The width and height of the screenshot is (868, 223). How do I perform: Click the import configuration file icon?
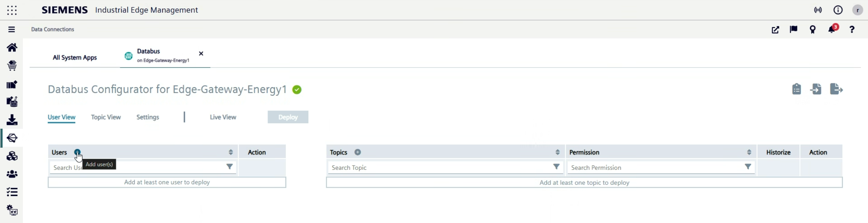coord(816,89)
